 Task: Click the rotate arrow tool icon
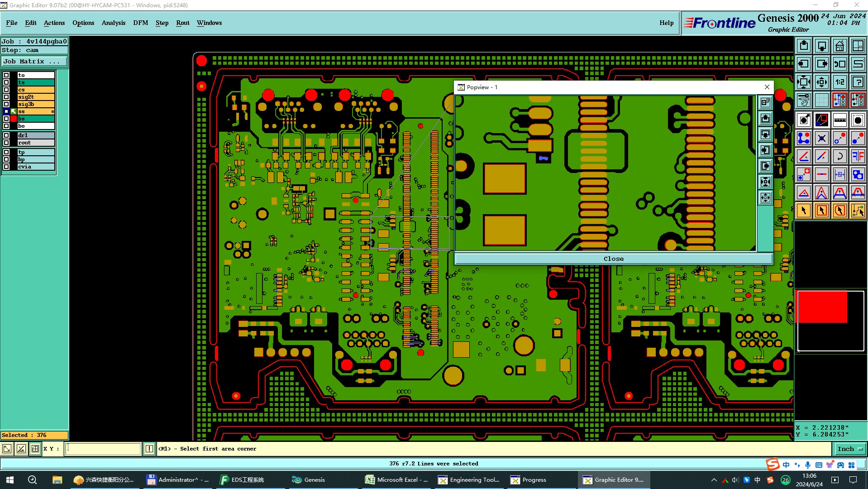(839, 156)
